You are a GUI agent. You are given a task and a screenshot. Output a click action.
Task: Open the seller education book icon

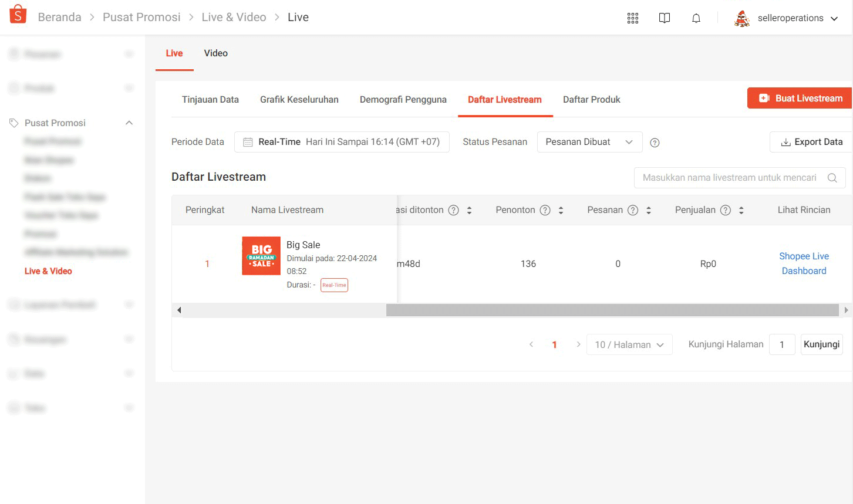[665, 18]
